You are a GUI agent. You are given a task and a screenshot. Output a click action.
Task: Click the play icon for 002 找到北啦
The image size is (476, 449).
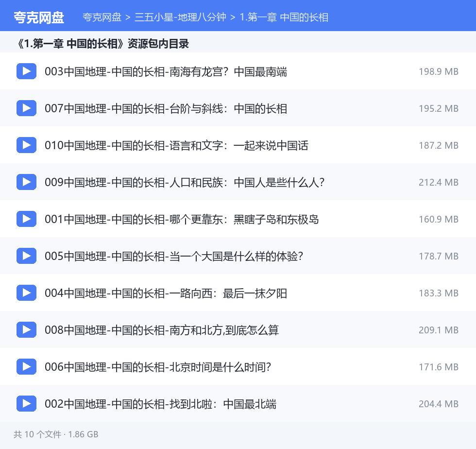click(26, 403)
